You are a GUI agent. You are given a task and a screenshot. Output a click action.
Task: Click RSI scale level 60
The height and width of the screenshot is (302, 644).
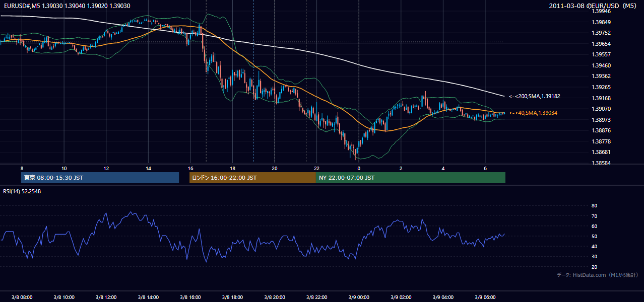(x=594, y=226)
